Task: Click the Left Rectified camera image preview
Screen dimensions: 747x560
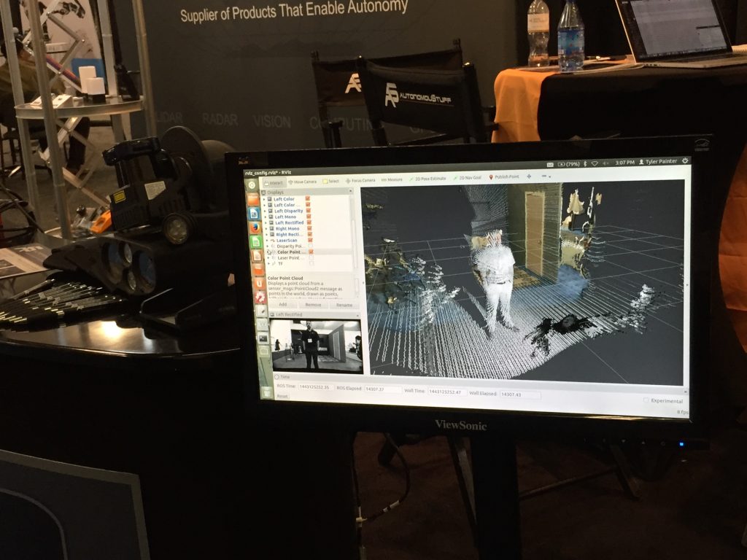Action: click(x=317, y=346)
